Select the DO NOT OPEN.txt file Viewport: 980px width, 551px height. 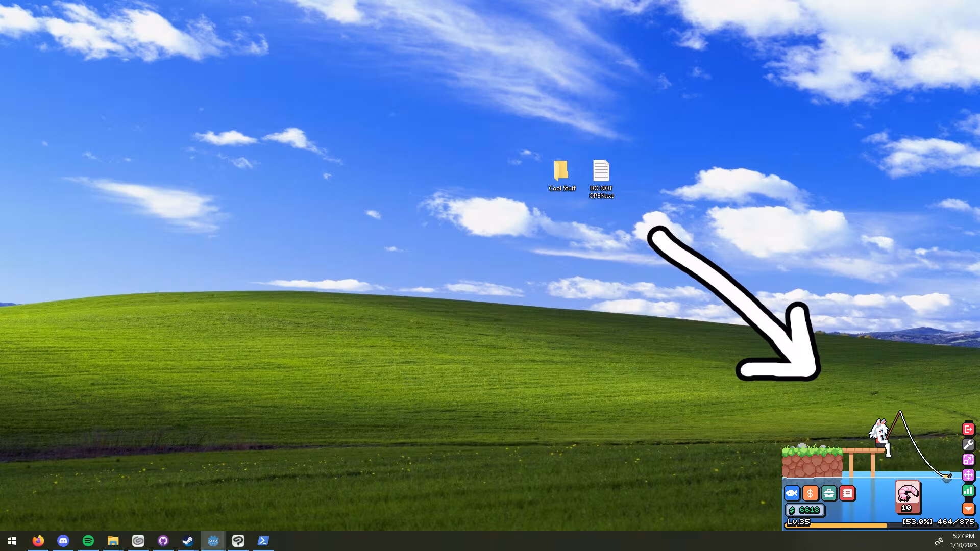(x=601, y=179)
